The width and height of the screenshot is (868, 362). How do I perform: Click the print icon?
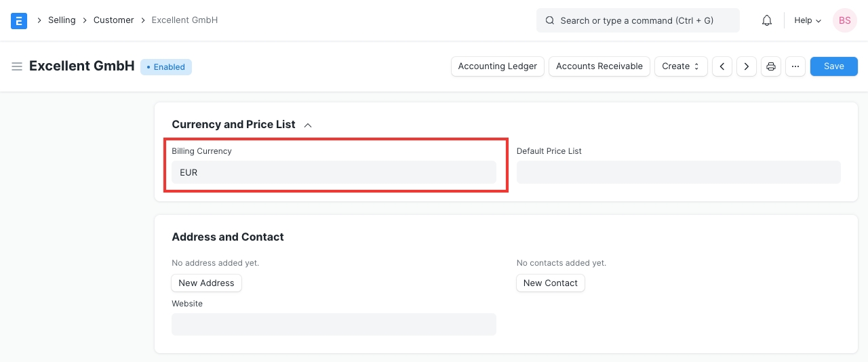point(771,66)
